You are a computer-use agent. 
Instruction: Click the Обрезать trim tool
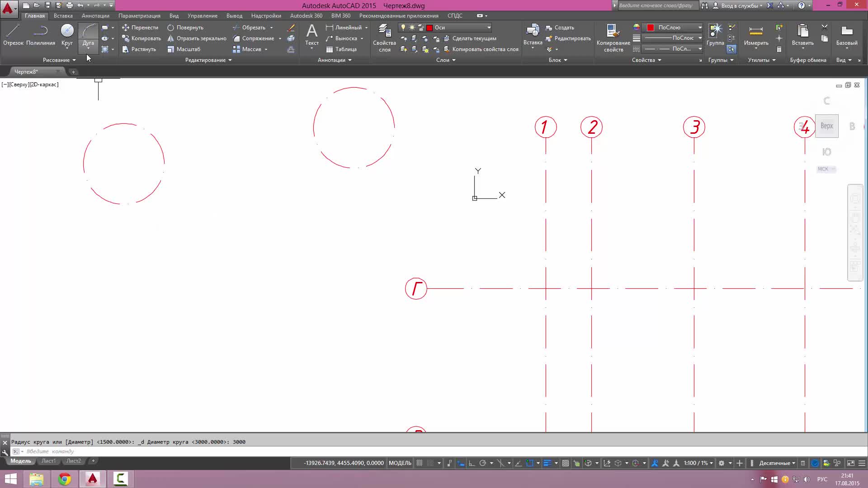coord(249,28)
